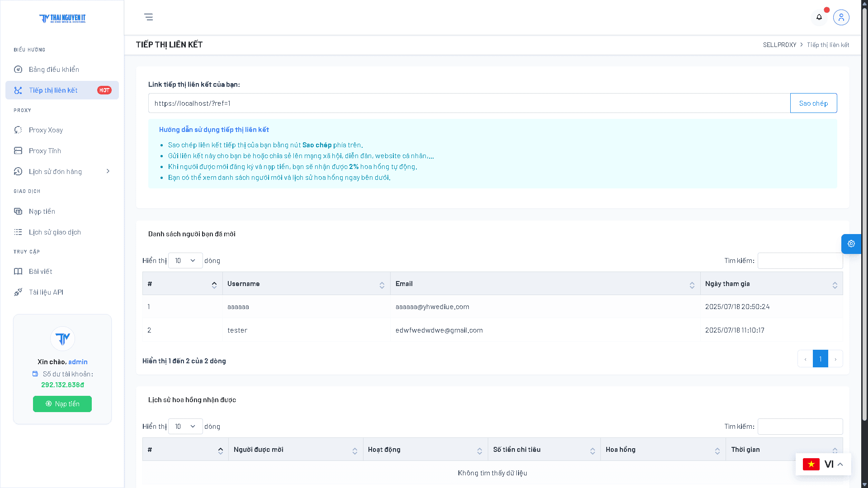868x488 pixels.
Task: Click date 2025/07/18 20:50:24
Action: [737, 307]
